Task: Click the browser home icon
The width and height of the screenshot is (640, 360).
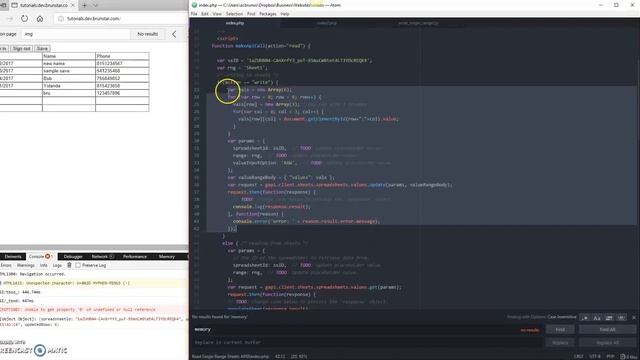Action: click(40, 18)
